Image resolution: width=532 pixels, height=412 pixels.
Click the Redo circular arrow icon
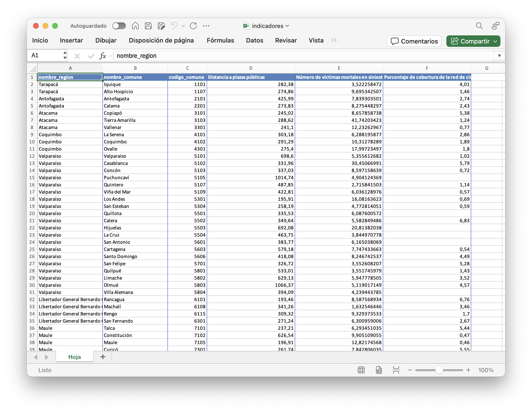click(x=193, y=26)
